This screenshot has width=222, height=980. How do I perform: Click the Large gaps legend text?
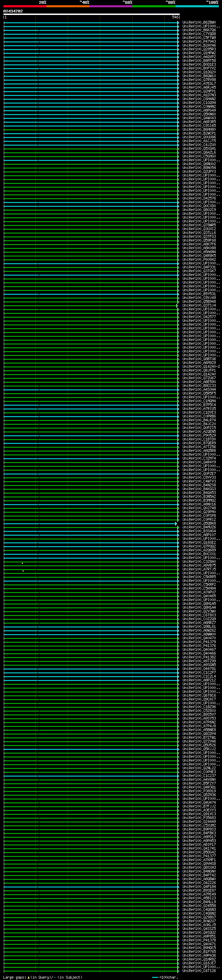click(x=43, y=977)
